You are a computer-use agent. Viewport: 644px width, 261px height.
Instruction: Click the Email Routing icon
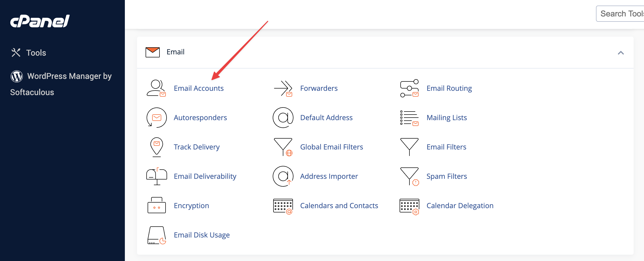[x=409, y=88]
